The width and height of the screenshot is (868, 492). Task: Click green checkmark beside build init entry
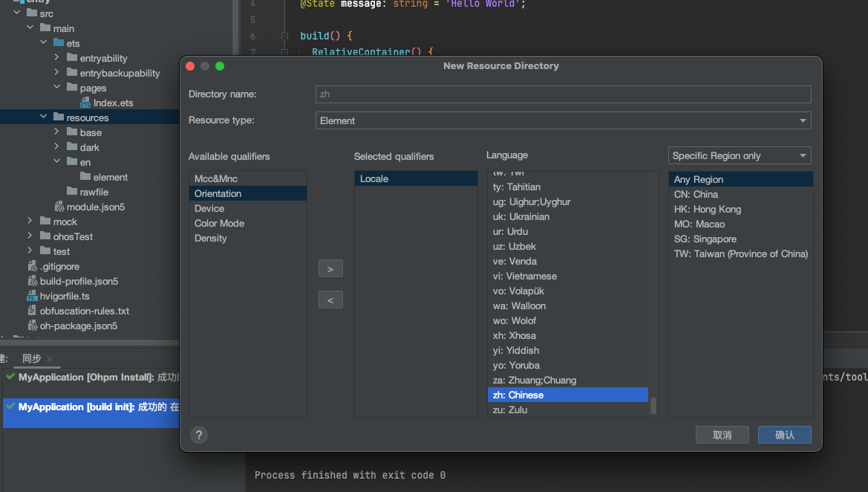point(10,407)
